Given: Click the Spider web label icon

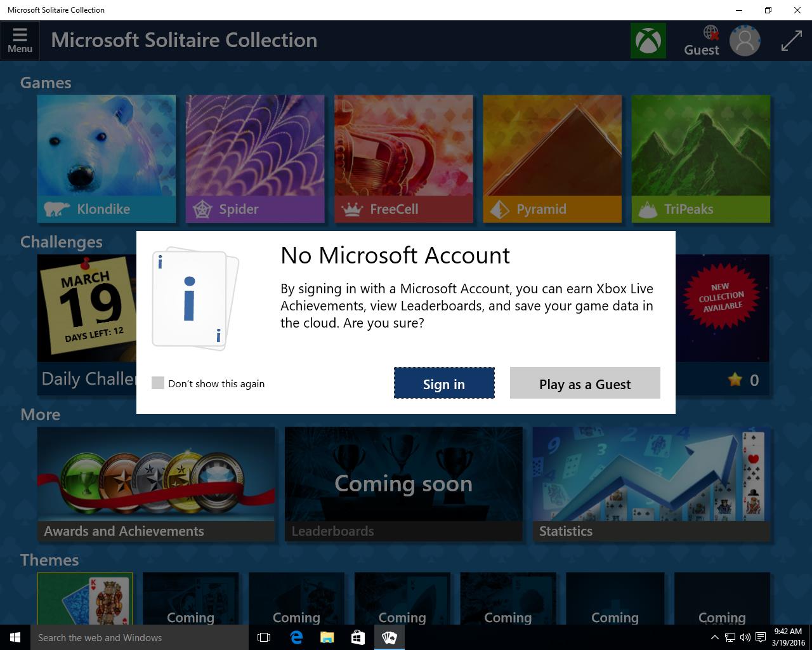Looking at the screenshot, I should 202,209.
